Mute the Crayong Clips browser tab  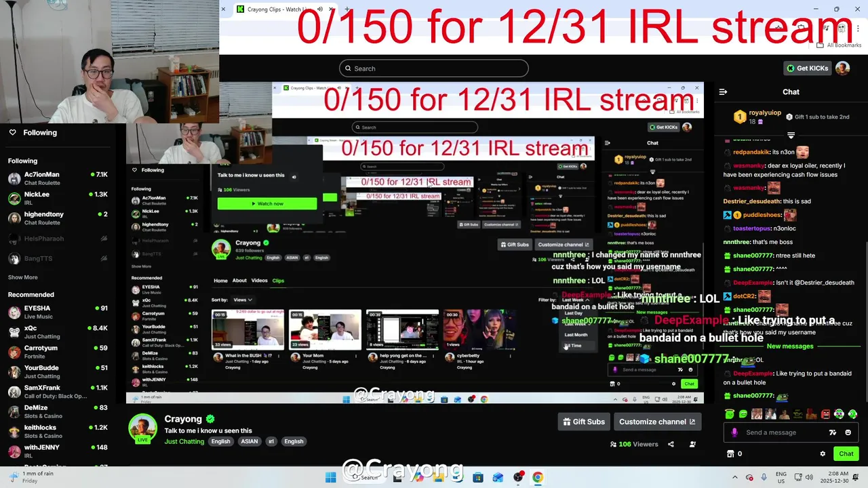pos(320,9)
